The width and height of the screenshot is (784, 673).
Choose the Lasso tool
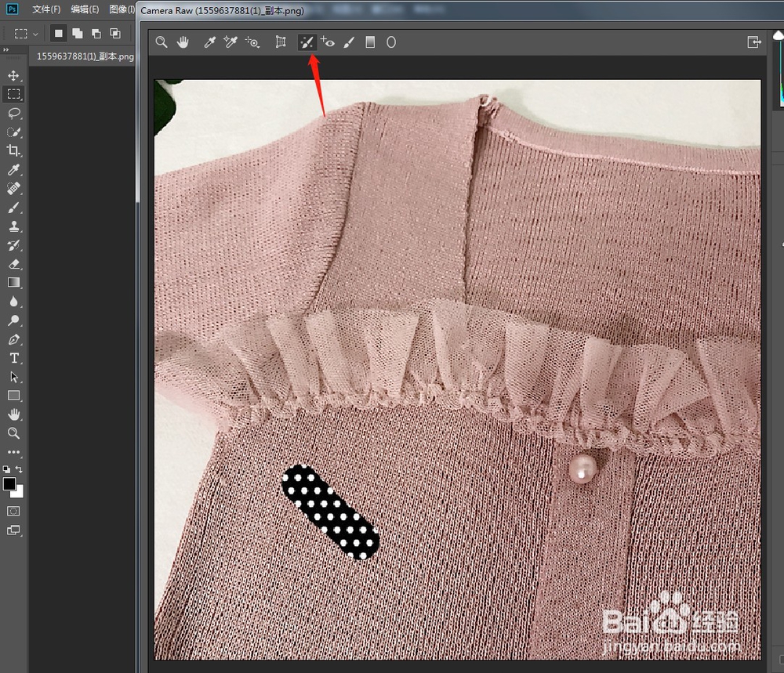(x=13, y=113)
